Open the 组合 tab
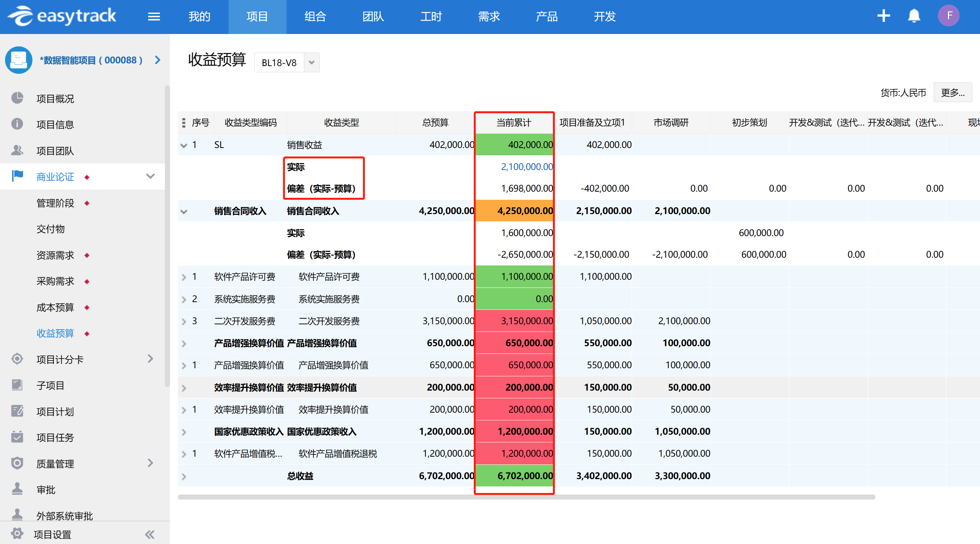 click(315, 17)
